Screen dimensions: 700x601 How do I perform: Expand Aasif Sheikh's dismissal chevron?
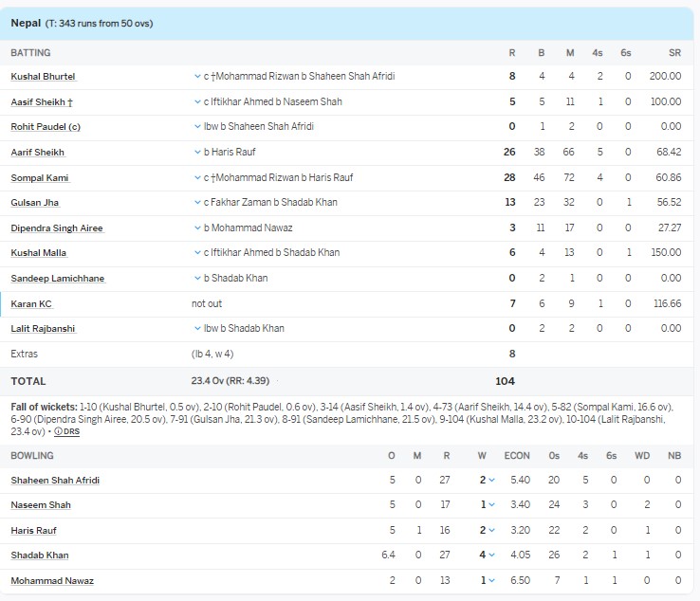pos(196,101)
